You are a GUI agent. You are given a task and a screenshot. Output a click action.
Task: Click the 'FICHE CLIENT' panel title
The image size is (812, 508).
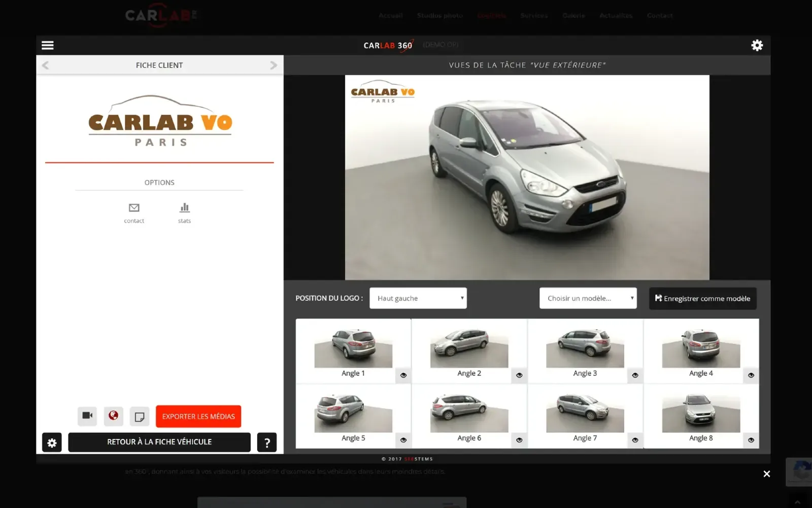[x=159, y=65]
